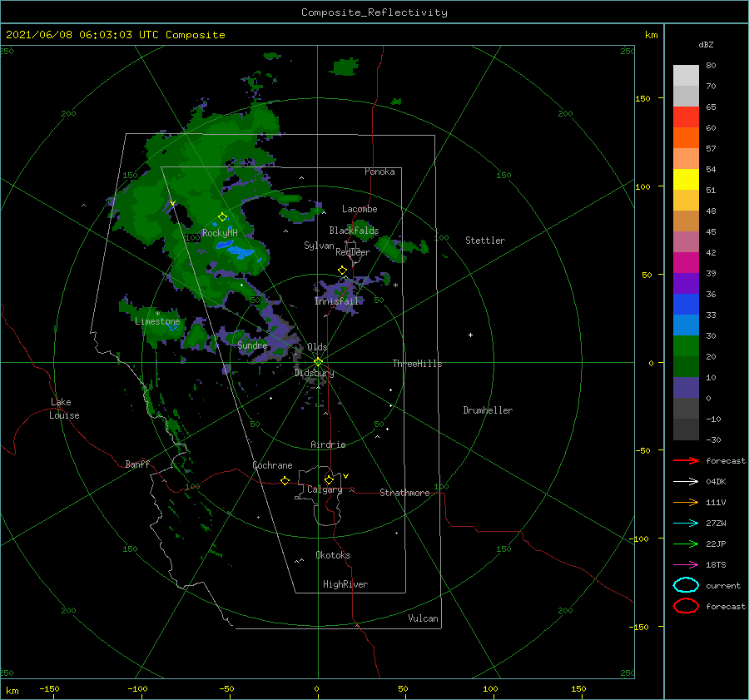
Task: Click the white plus marker north of Drumheller
Action: pyautogui.click(x=470, y=335)
